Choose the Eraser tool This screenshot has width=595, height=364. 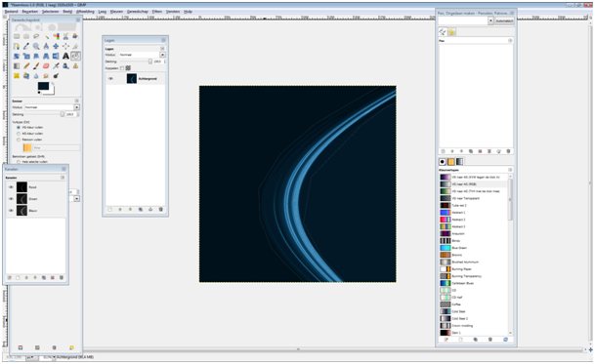(46, 66)
